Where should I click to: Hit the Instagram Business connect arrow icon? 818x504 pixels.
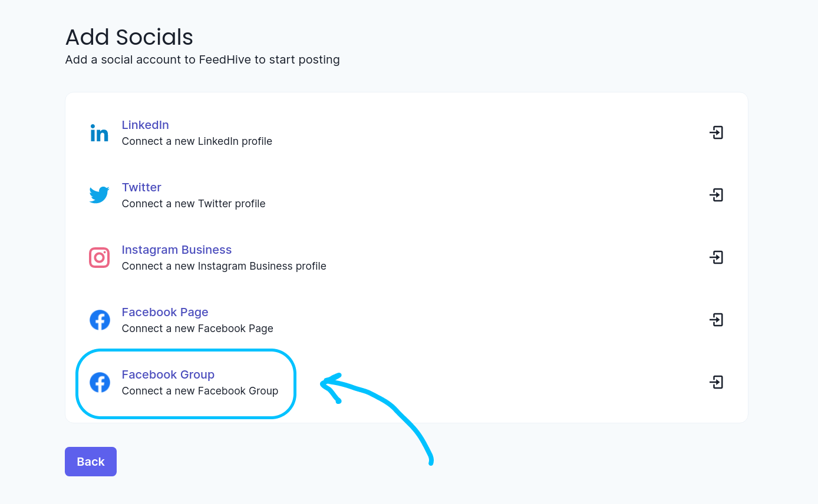[716, 257]
